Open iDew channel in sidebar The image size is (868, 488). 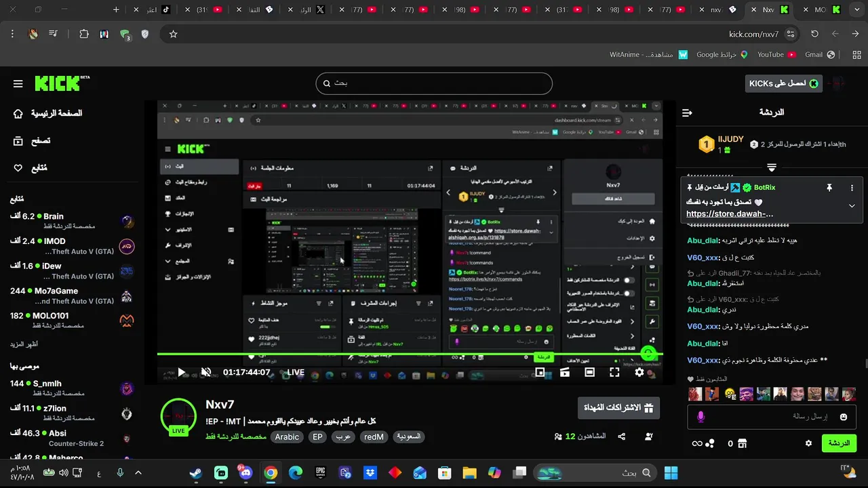(72, 271)
